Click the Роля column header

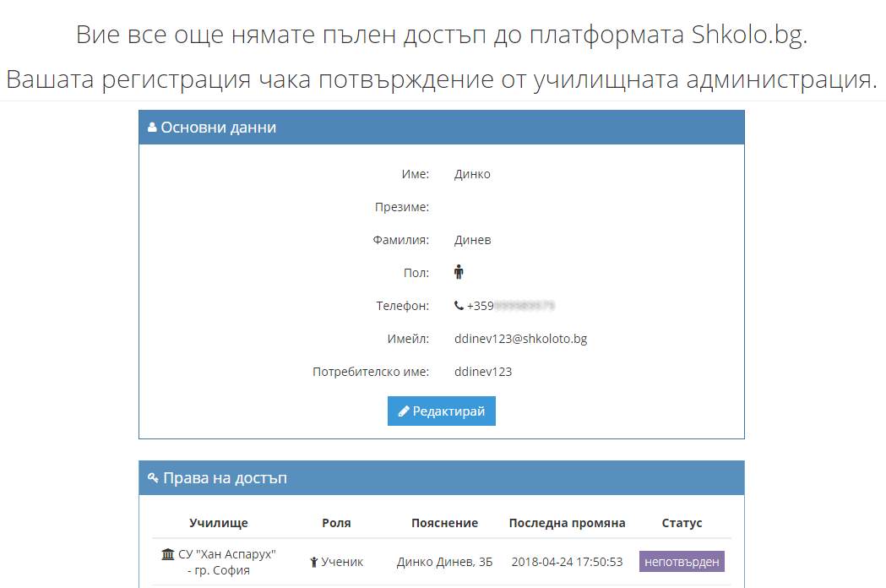click(336, 523)
